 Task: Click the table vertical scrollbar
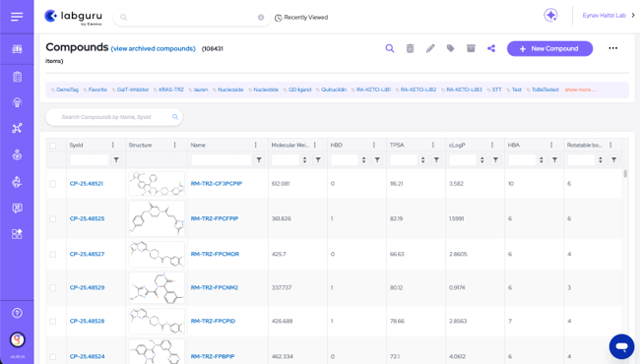coord(625,174)
